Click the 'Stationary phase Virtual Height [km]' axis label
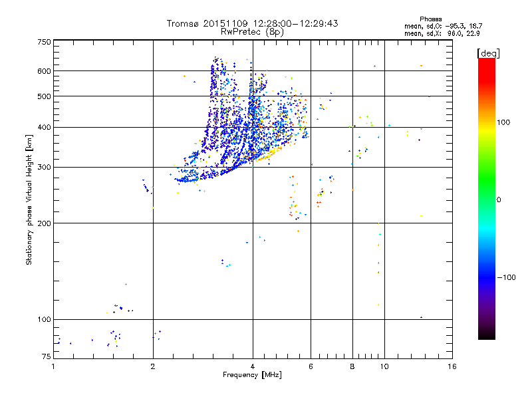This screenshot has width=532, height=399. coord(29,200)
